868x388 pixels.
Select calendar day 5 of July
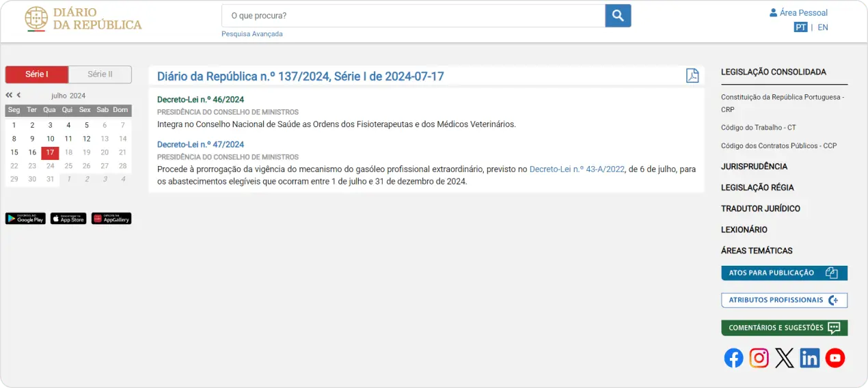pos(86,126)
